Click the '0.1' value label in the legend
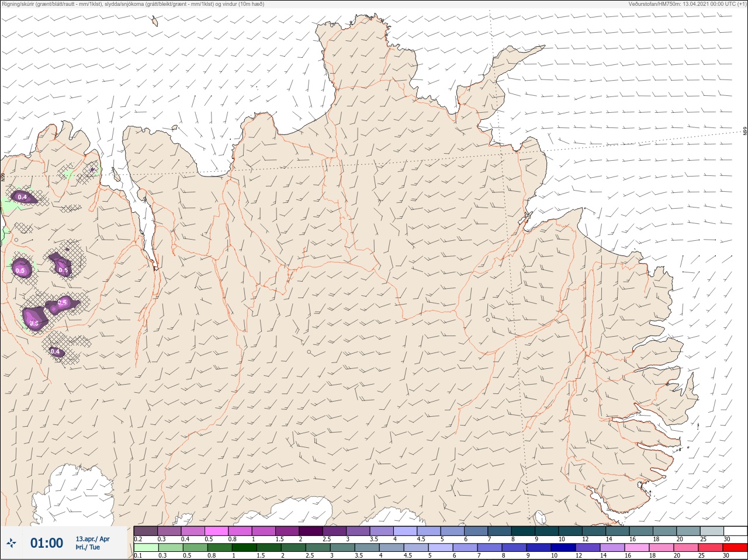748x560 pixels. tap(138, 556)
